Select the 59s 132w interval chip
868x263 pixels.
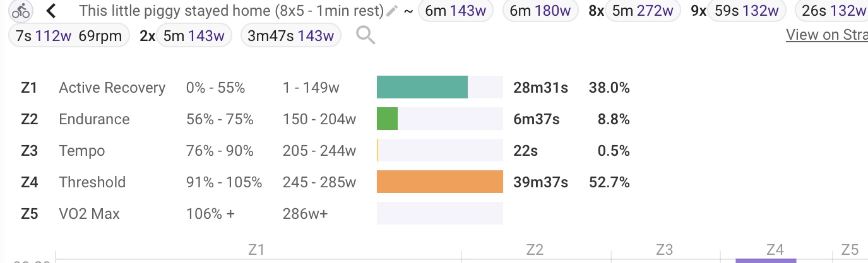746,11
